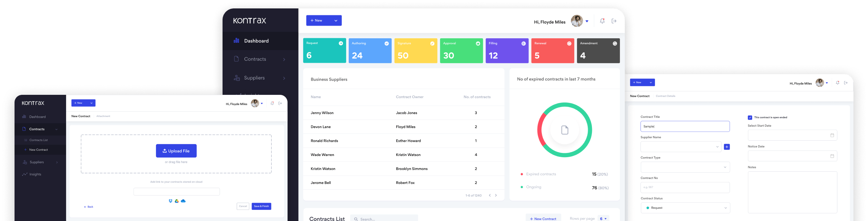Click the bell icon in the upload window
868x221 pixels.
[272, 103]
